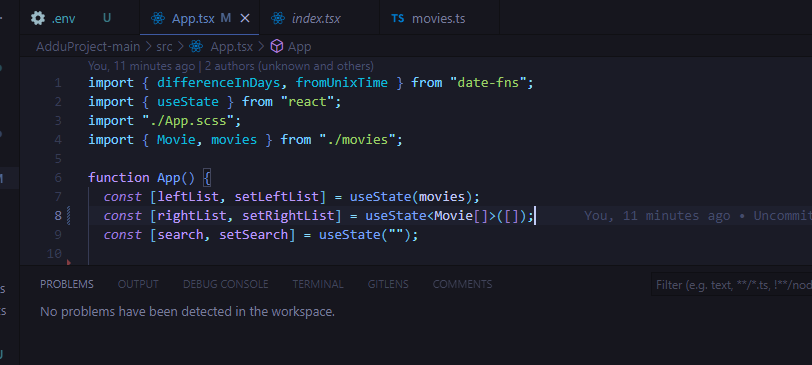Select the src folder breadcrumb

click(164, 47)
